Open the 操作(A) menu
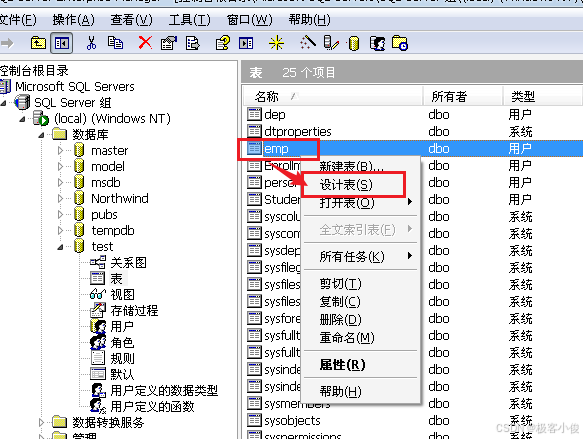Image resolution: width=583 pixels, height=439 pixels. click(74, 20)
